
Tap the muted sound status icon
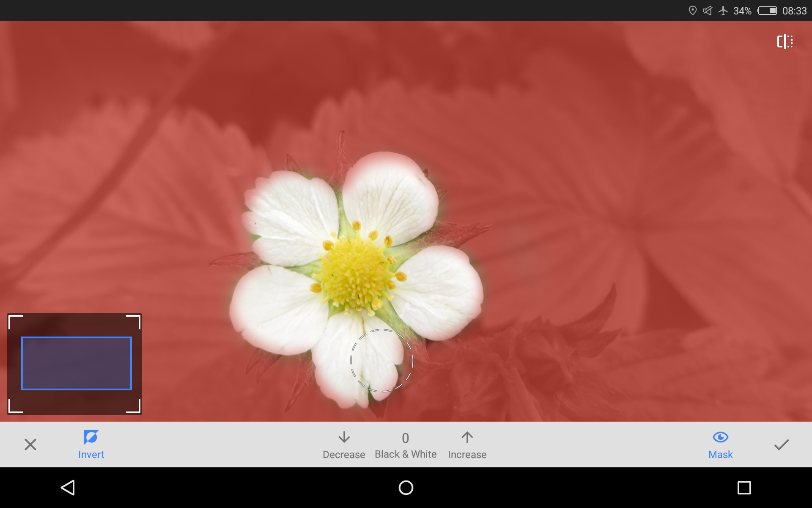708,11
